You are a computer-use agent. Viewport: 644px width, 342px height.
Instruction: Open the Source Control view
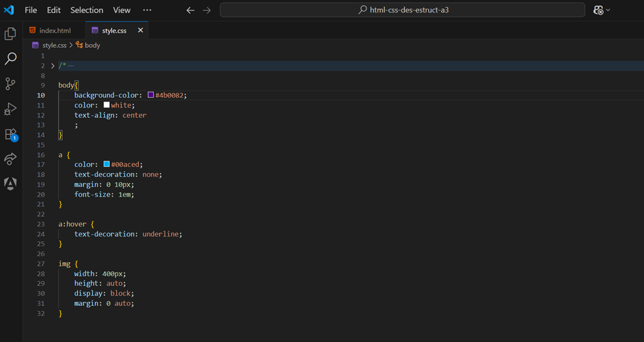[10, 83]
